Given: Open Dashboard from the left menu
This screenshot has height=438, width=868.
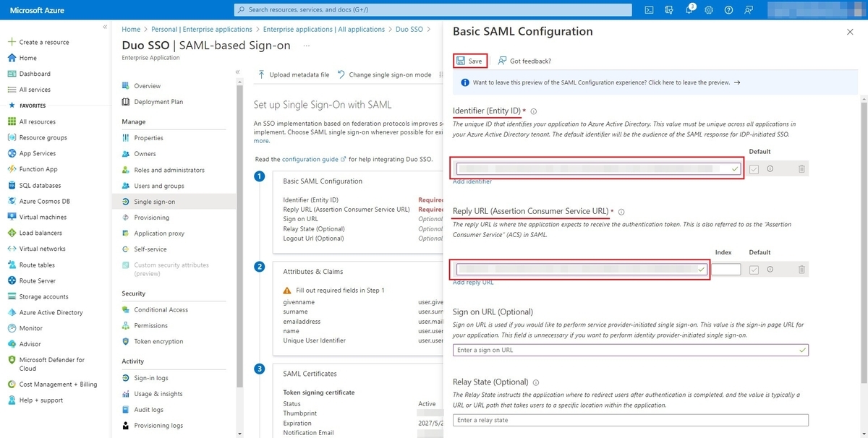Looking at the screenshot, I should [x=35, y=74].
